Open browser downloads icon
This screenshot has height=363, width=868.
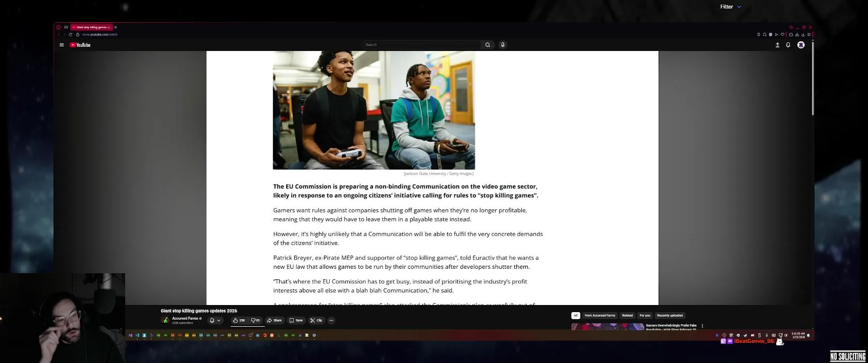coord(803,35)
